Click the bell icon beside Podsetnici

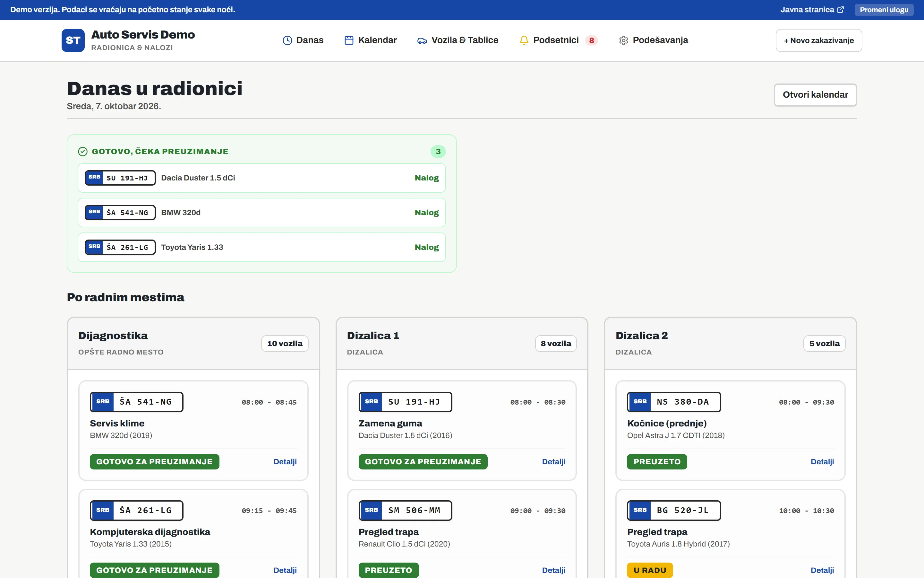(524, 40)
